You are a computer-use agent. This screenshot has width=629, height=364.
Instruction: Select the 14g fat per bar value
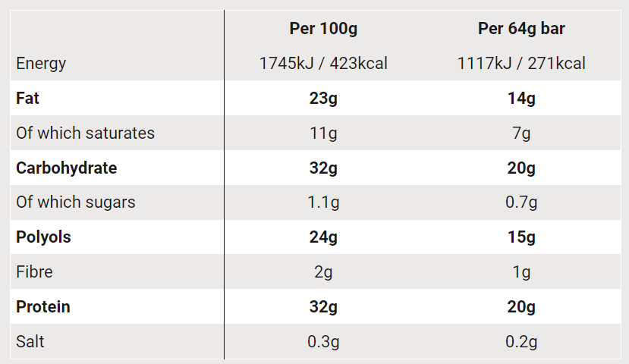pos(521,99)
